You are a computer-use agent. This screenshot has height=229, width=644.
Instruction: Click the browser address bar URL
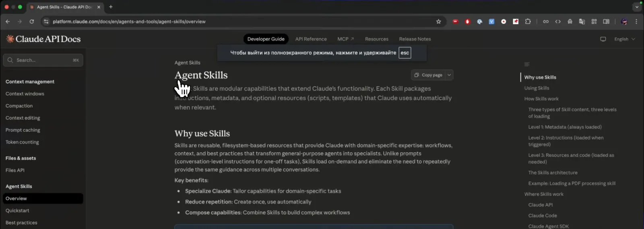(129, 21)
